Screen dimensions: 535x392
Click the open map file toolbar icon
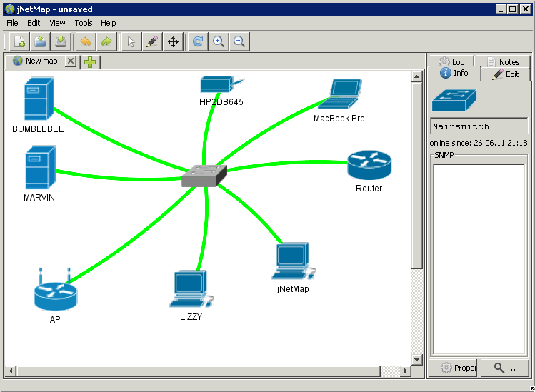[x=40, y=42]
